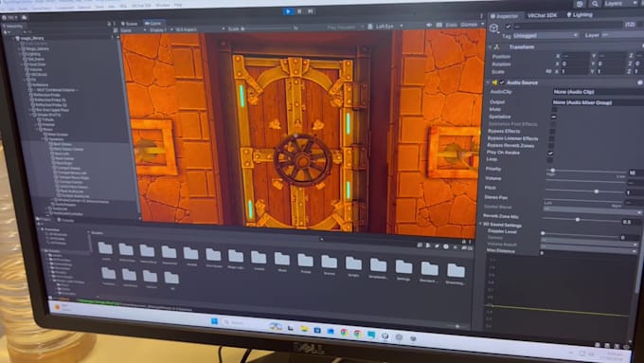Viewport: 644px width, 363px height.
Task: Click the Account cloud icon top-left
Action: click(x=25, y=17)
